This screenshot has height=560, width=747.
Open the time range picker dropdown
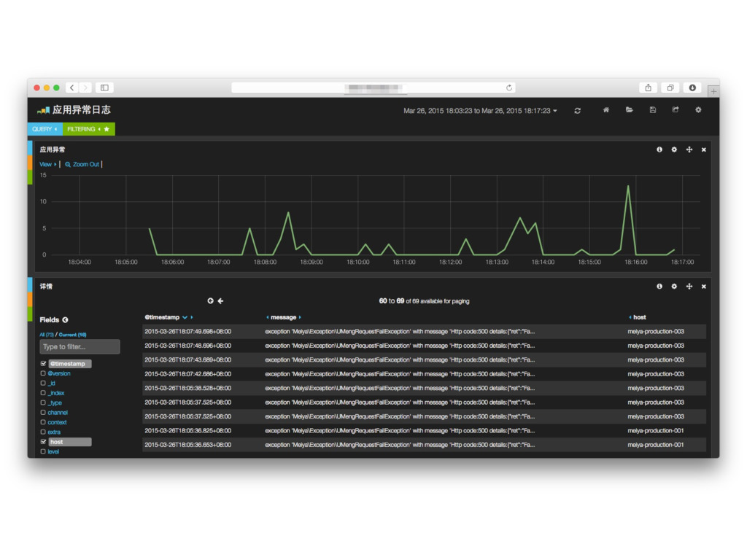pos(480,111)
